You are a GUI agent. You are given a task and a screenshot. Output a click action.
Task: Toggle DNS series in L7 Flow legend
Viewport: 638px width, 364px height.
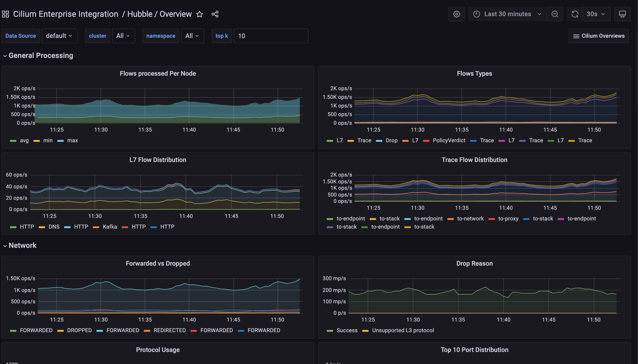point(54,227)
